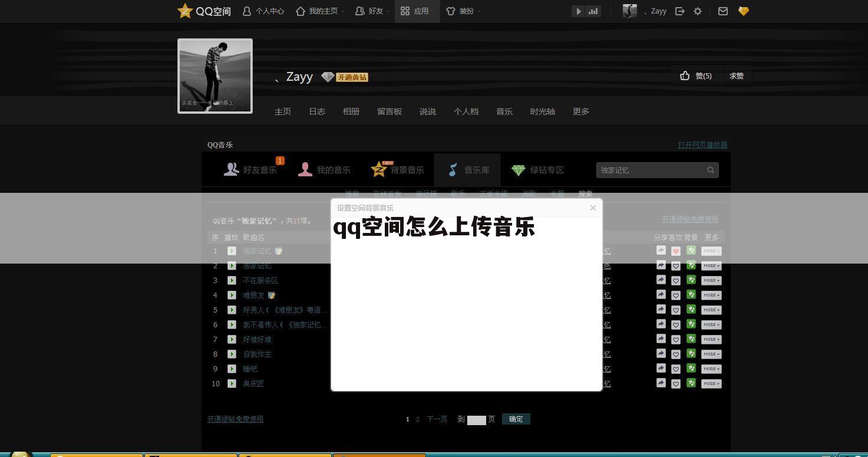Switch to 绿钻专区 tab

[537, 170]
